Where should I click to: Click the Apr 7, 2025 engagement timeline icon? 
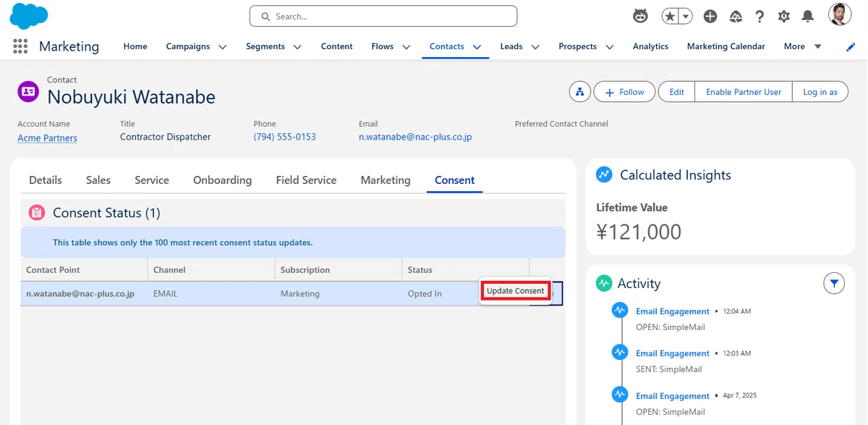pyautogui.click(x=619, y=395)
